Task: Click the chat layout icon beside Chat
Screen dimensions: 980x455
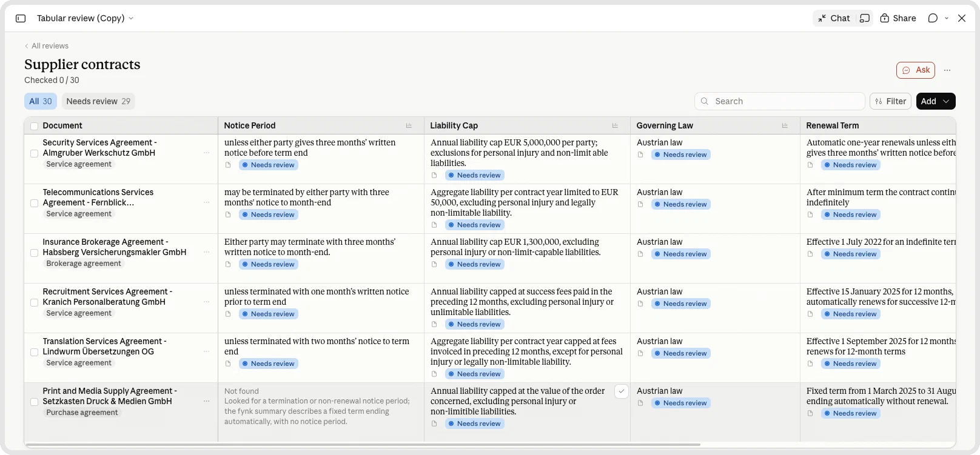Action: [865, 18]
